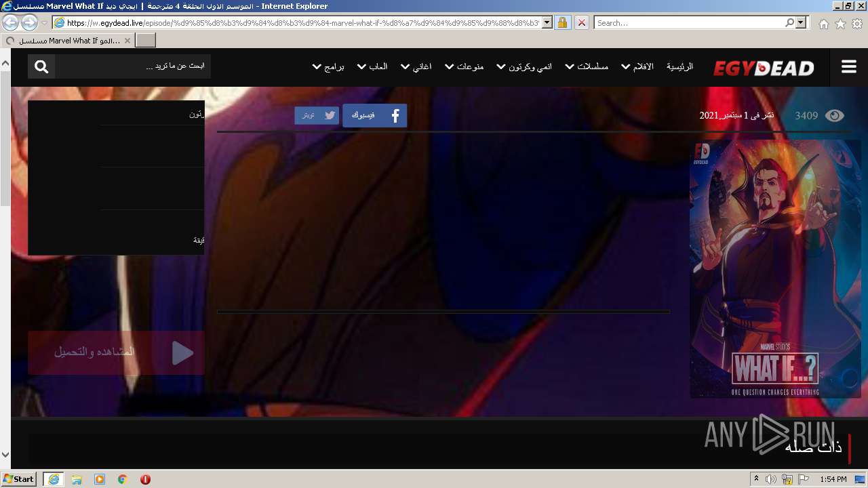Viewport: 868px width, 488px height.
Task: Open a new blank tab
Action: pos(146,41)
